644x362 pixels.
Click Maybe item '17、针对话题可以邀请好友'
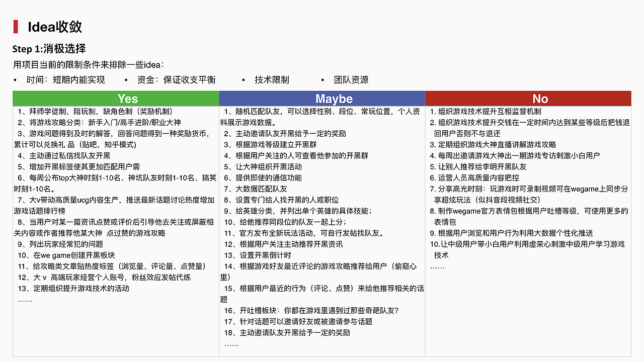tap(298, 322)
